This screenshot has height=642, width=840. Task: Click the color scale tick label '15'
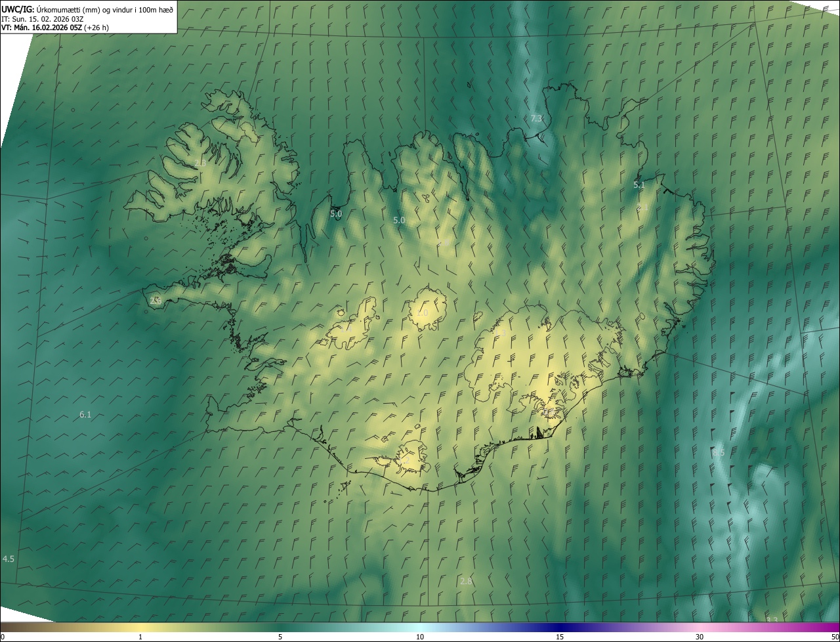[x=560, y=637]
